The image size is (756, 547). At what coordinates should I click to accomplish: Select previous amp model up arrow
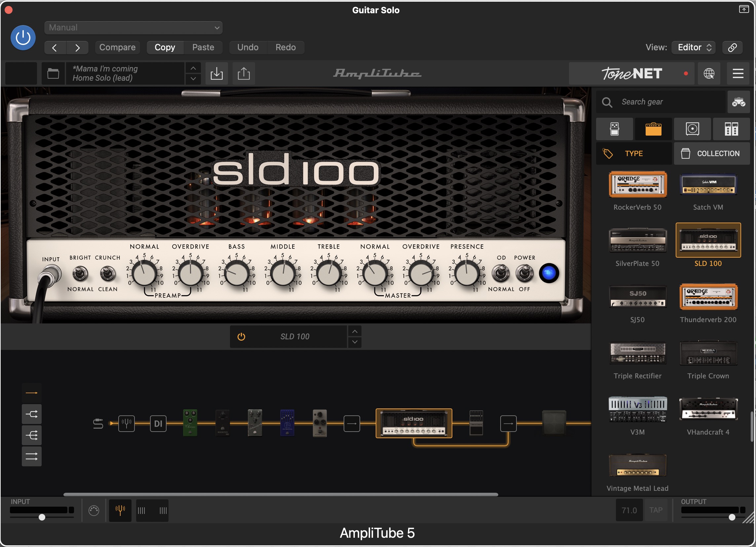[x=355, y=331]
